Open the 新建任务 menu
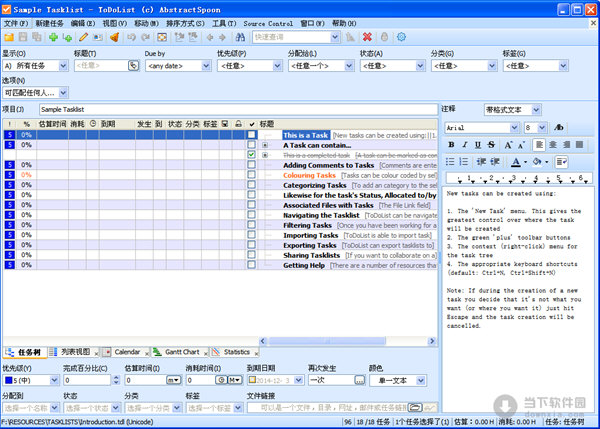This screenshot has width=600, height=429. 49,23
